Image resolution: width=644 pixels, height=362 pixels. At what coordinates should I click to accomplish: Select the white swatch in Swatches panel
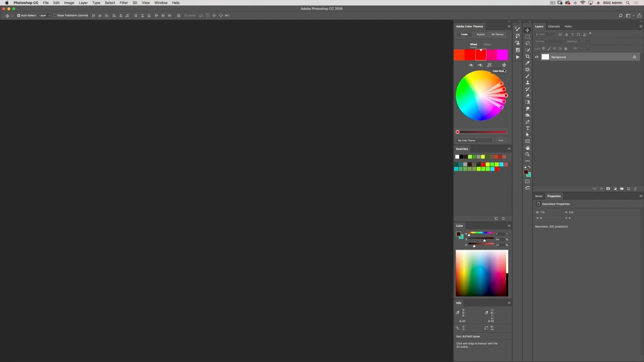[457, 156]
